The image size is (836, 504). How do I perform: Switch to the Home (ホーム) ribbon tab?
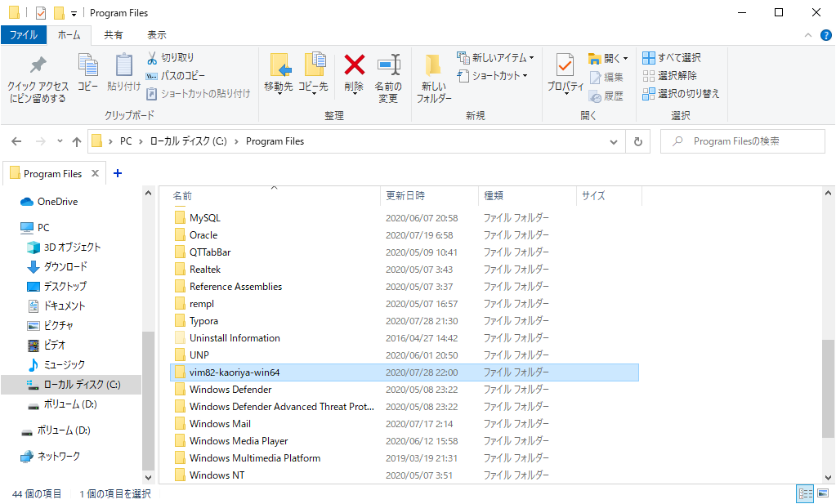coord(69,35)
